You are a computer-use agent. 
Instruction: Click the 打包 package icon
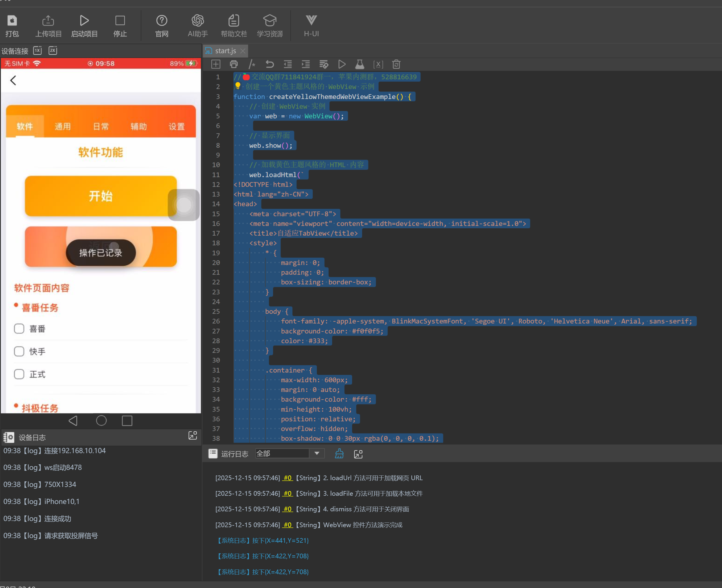coord(12,21)
